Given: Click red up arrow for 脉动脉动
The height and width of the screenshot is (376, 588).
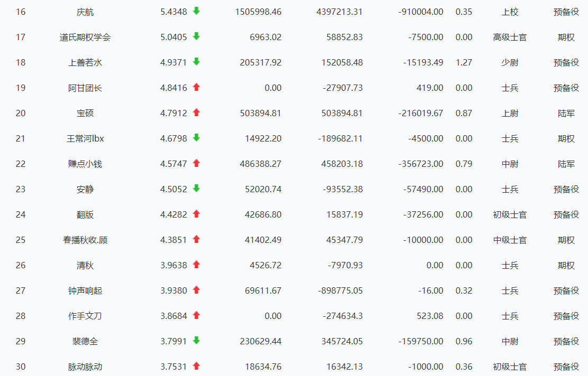Looking at the screenshot, I should pyautogui.click(x=196, y=366).
